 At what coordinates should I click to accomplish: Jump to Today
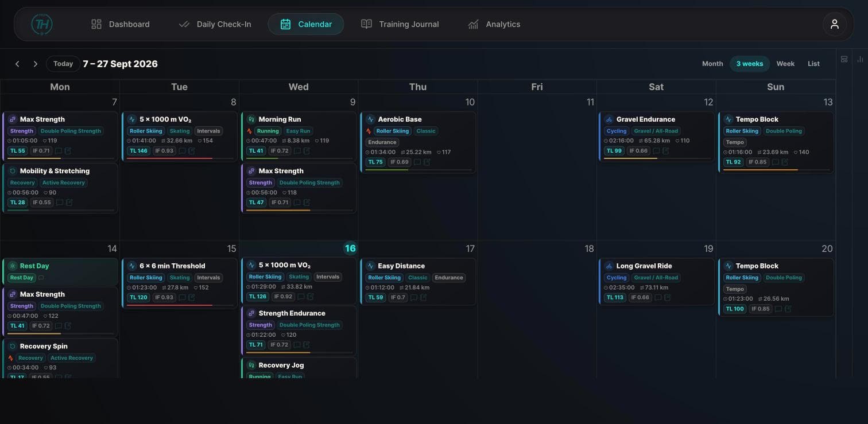pos(63,64)
